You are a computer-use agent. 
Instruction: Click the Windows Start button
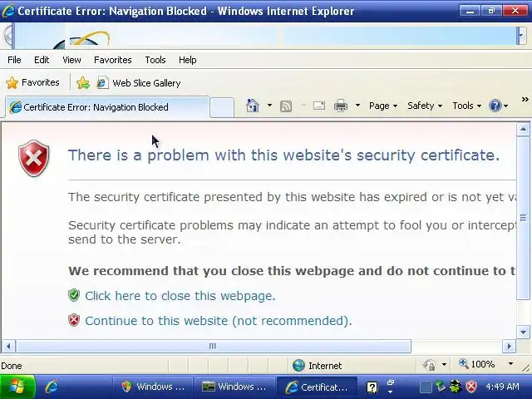17,387
